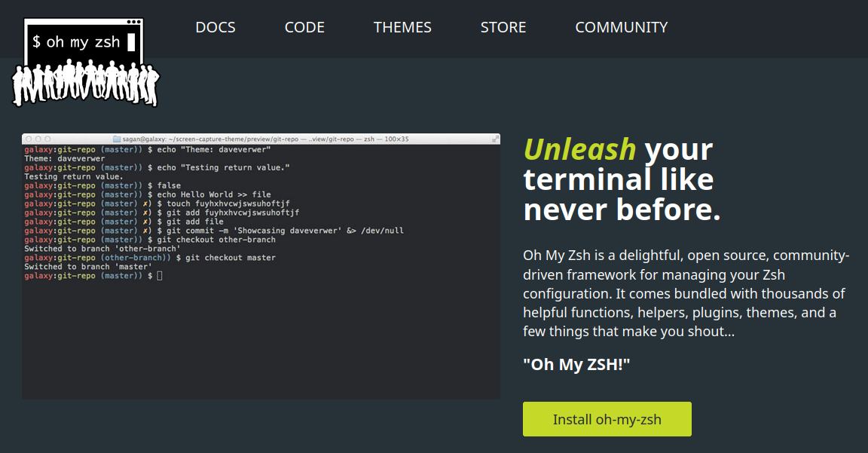Image resolution: width=868 pixels, height=453 pixels.
Task: Click the 'touch fuyhxhvcwjswsuhoftjf' terminal line
Action: pyautogui.click(x=157, y=204)
